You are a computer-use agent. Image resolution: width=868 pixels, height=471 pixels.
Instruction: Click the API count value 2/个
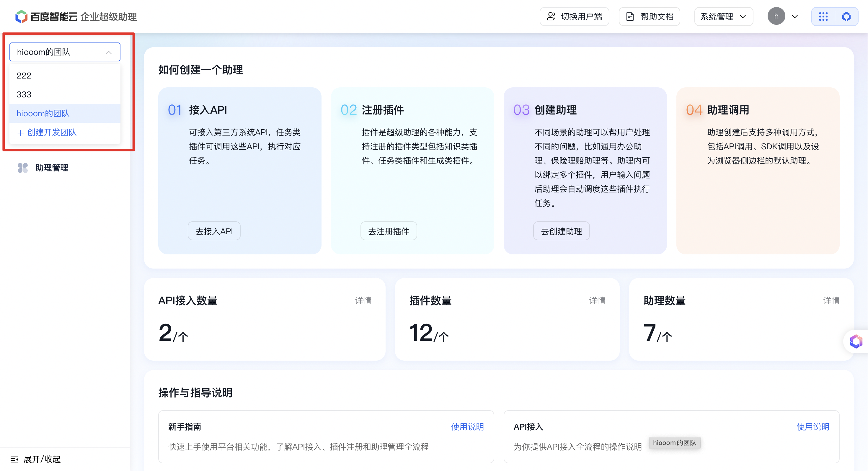click(173, 333)
